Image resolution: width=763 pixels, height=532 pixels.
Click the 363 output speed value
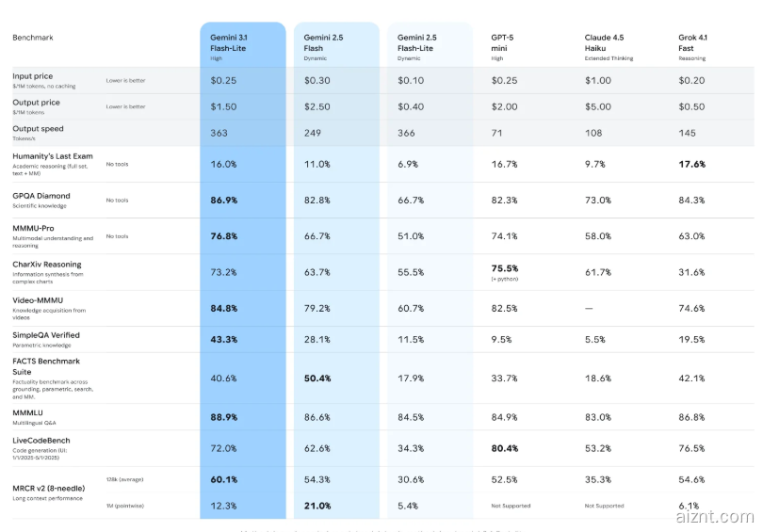pos(219,133)
